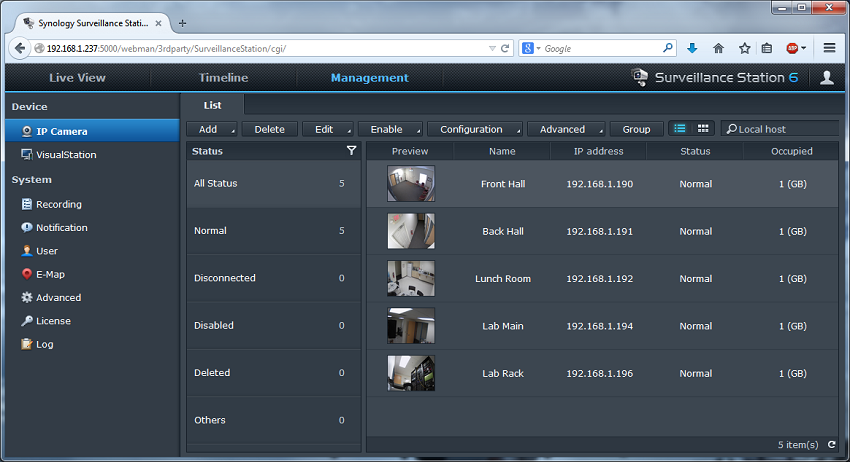Close the Synology Surveillance Station tab
This screenshot has width=850, height=462.
158,23
